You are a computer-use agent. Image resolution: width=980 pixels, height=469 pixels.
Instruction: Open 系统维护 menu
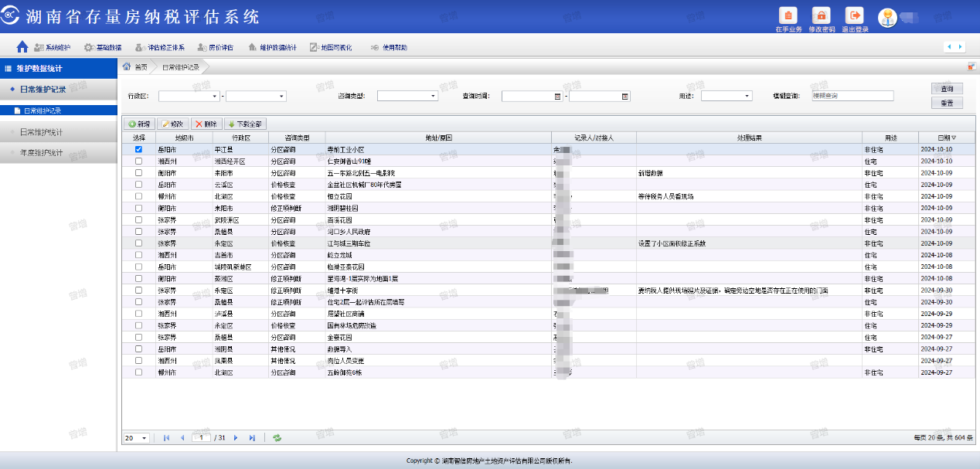click(52, 47)
